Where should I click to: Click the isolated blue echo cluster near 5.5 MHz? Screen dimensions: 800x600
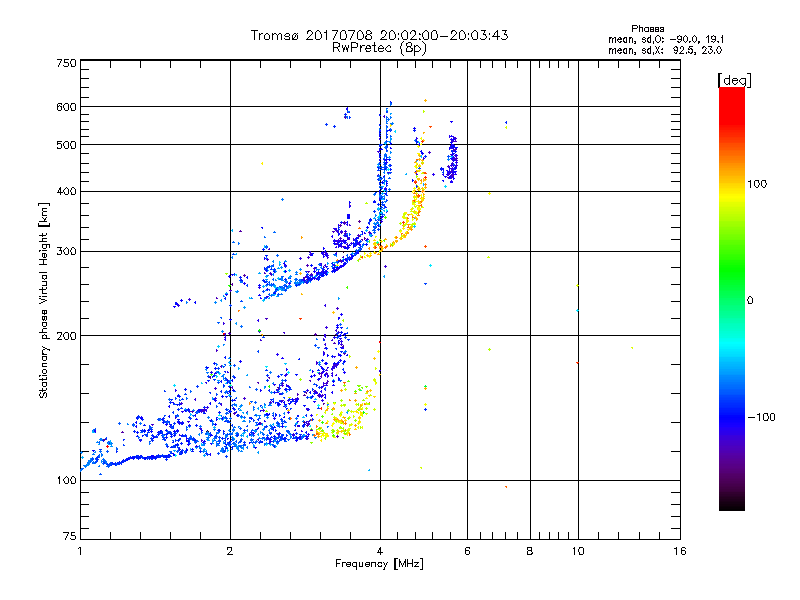tap(451, 159)
